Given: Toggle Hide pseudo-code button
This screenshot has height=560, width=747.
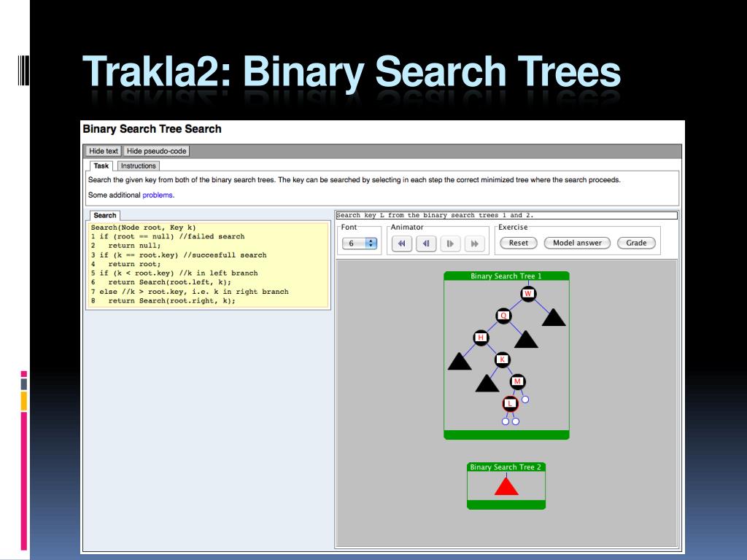Looking at the screenshot, I should (157, 151).
